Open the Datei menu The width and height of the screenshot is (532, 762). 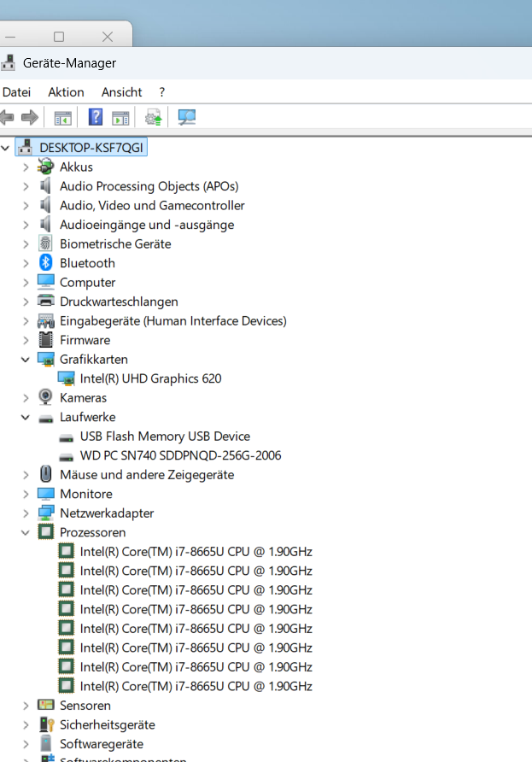[16, 92]
